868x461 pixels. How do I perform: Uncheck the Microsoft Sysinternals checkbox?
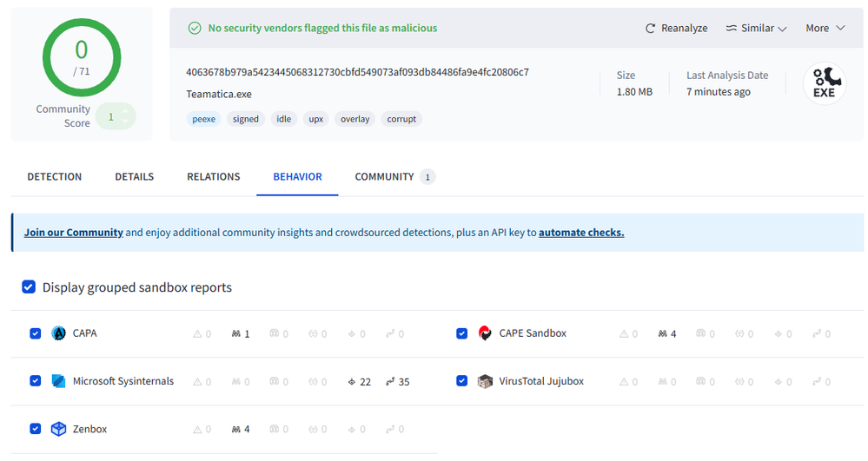pyautogui.click(x=36, y=381)
